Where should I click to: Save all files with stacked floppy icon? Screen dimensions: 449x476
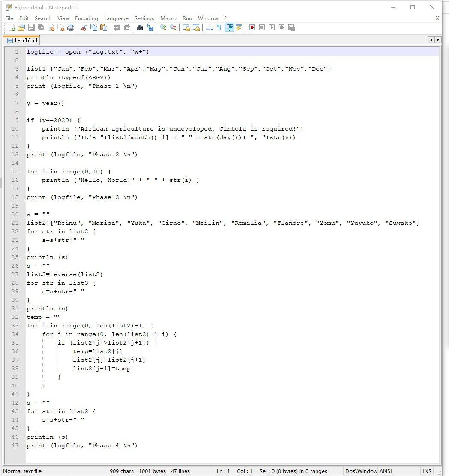pos(41,28)
